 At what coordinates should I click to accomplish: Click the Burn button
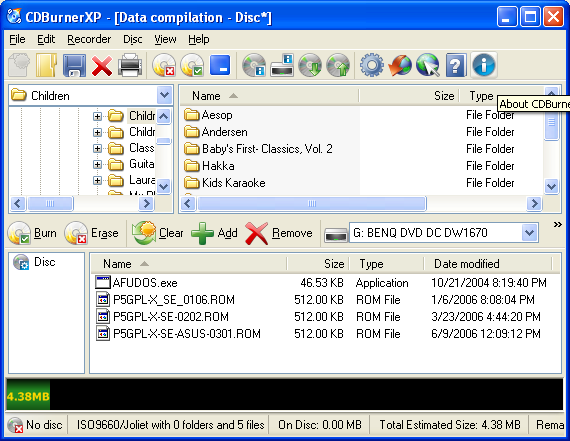click(32, 233)
